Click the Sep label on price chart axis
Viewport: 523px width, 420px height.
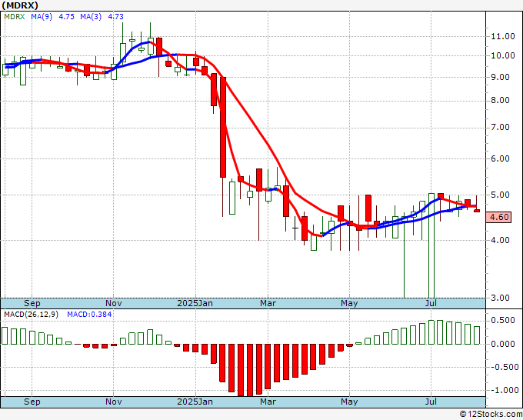pyautogui.click(x=32, y=303)
